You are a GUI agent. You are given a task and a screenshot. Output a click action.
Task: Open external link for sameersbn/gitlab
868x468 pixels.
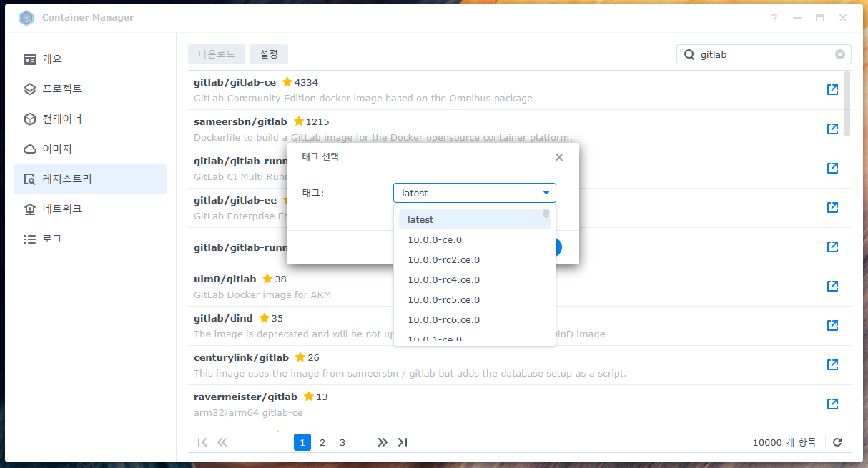pyautogui.click(x=832, y=129)
